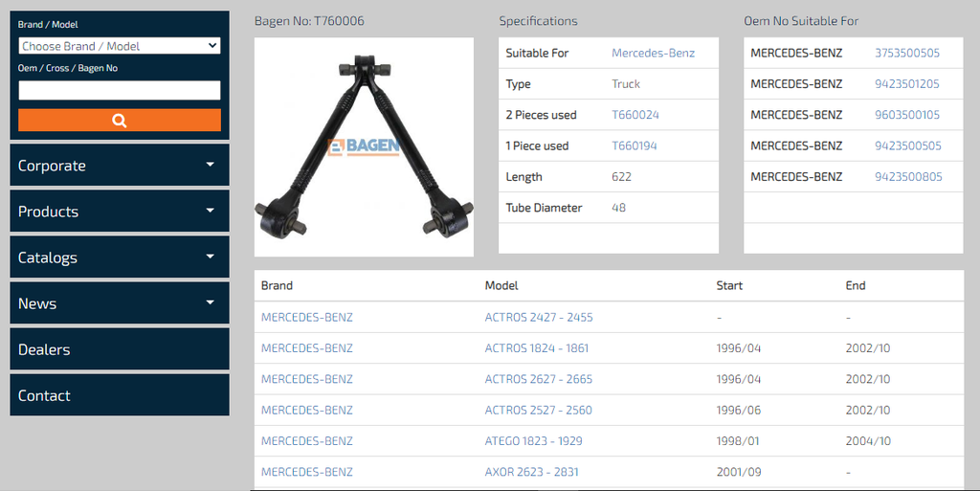Click the Products dropdown arrow
The image size is (980, 491).
(210, 211)
